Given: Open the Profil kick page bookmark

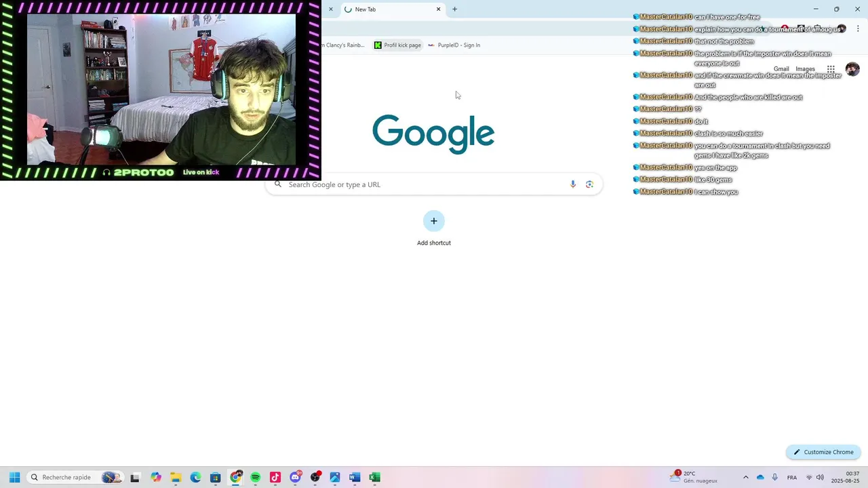Looking at the screenshot, I should [398, 45].
